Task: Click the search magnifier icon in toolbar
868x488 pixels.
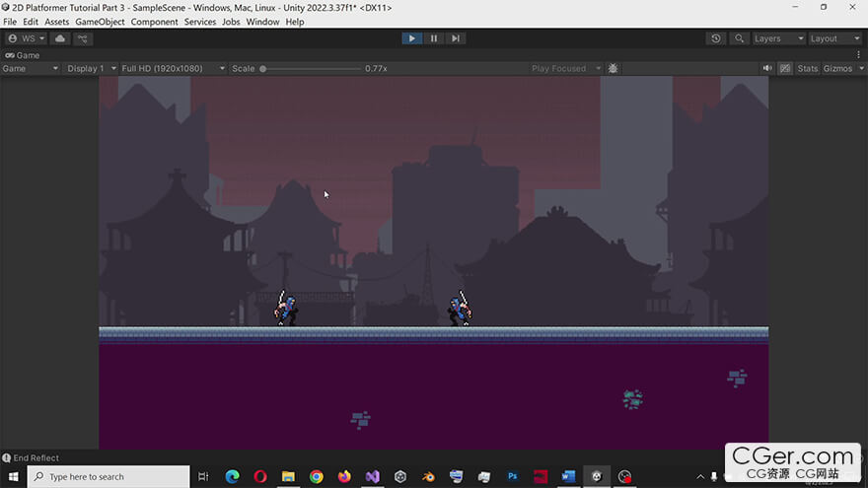Action: click(739, 38)
